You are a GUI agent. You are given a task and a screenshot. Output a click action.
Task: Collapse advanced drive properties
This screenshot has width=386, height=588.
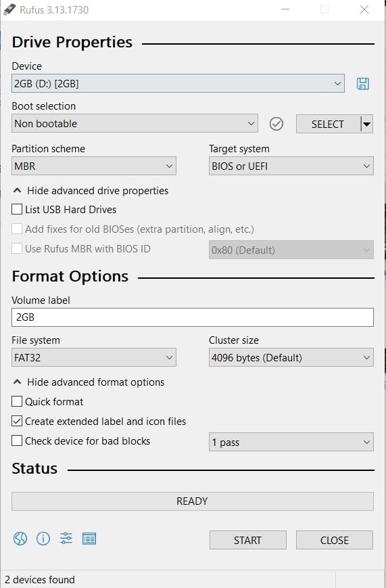(x=91, y=191)
